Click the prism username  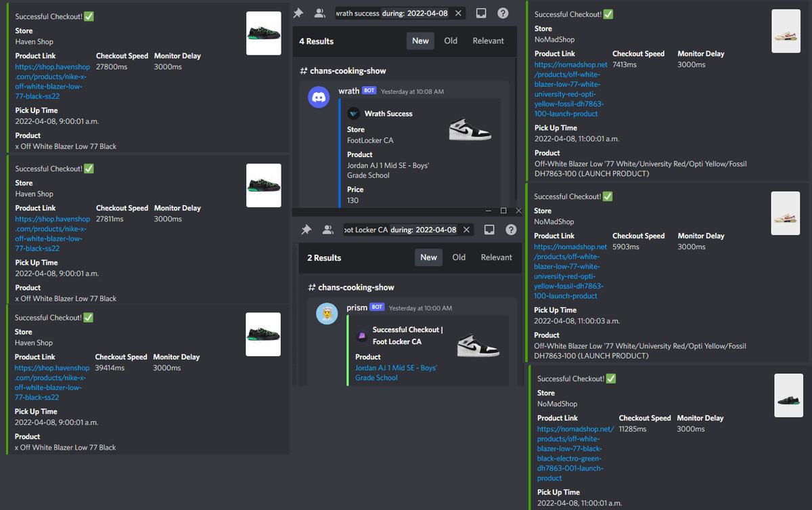tap(357, 307)
